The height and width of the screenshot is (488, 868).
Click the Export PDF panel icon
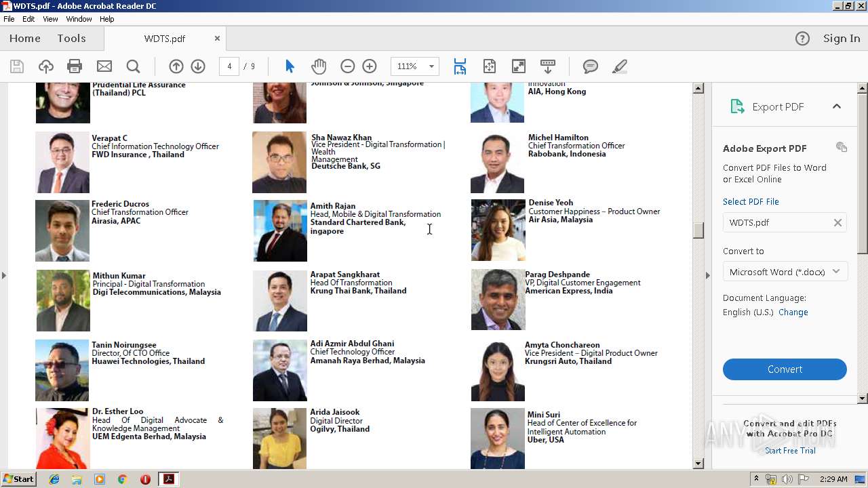(737, 106)
